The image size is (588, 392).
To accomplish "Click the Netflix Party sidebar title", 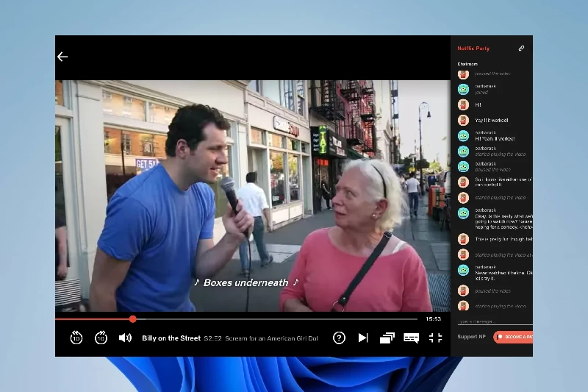I will click(x=473, y=49).
